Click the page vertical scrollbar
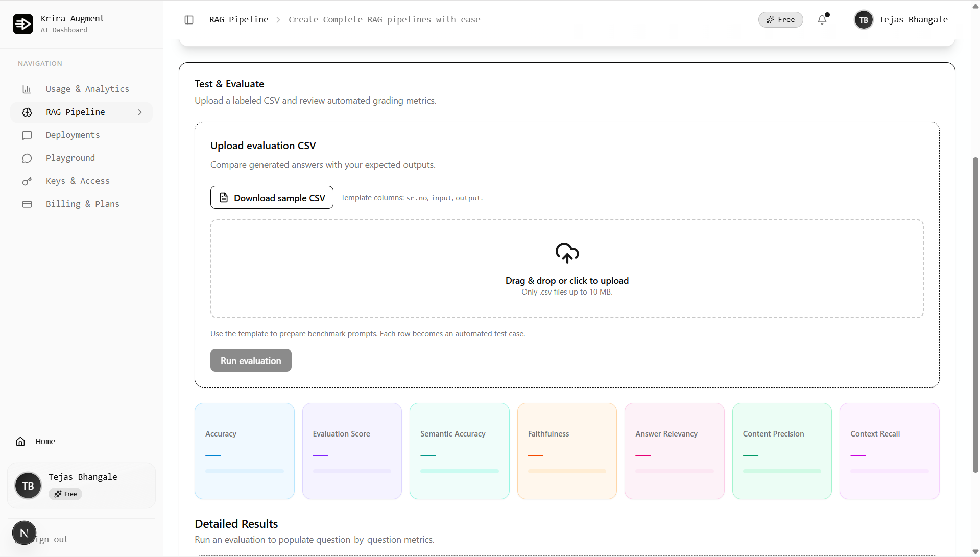This screenshot has height=557, width=980. pyautogui.click(x=975, y=315)
